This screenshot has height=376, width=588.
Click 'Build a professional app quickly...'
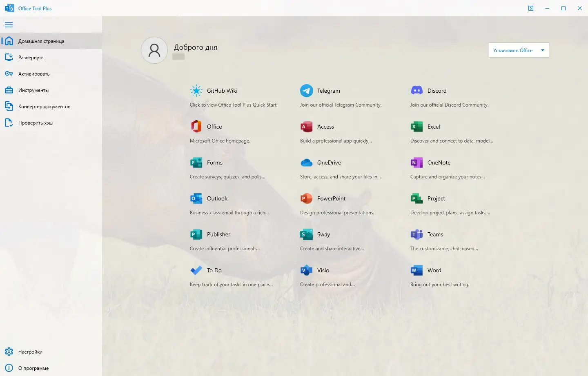pyautogui.click(x=336, y=141)
